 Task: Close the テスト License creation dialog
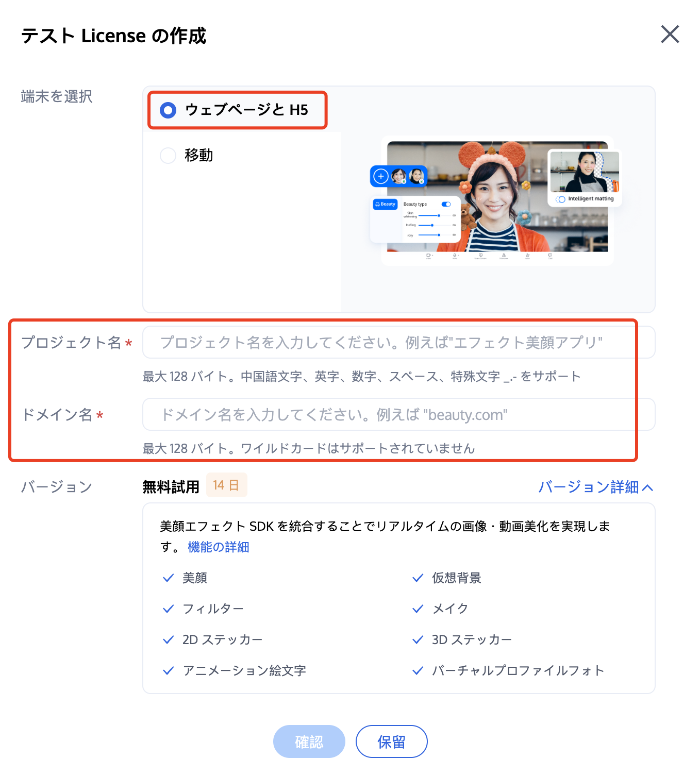point(670,35)
